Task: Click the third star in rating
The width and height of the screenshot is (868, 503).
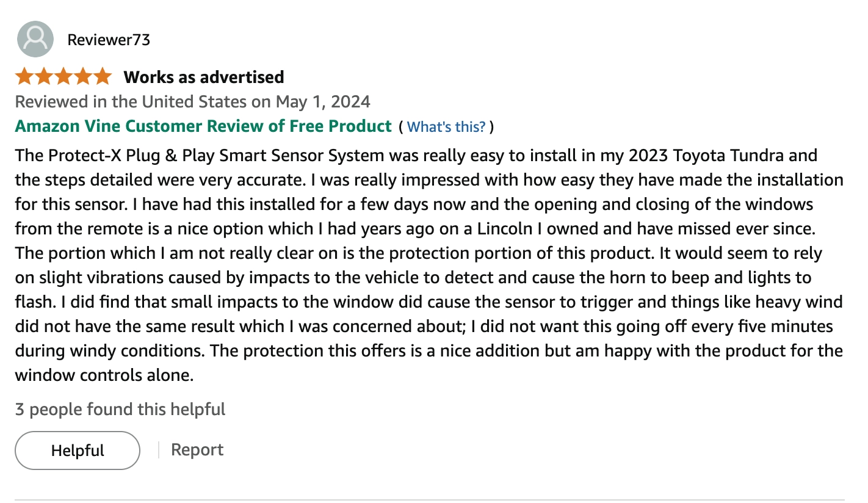Action: 63,77
